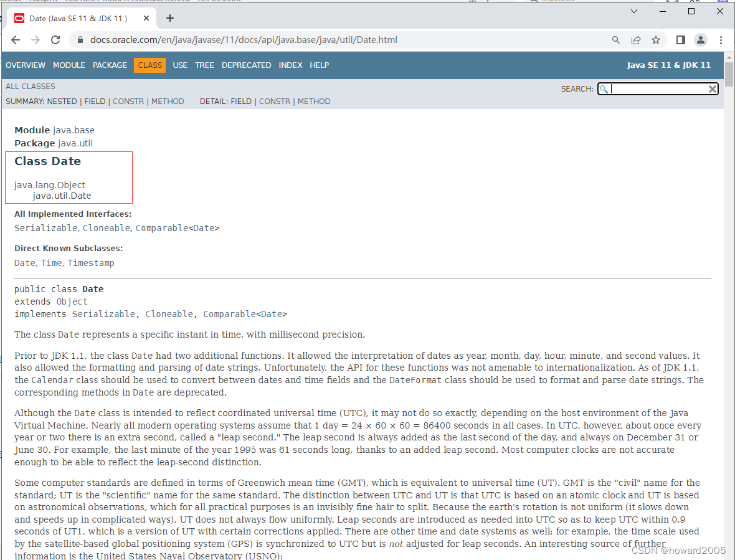Jump to the summary CONSTR section
Image resolution: width=735 pixels, height=560 pixels.
click(128, 101)
